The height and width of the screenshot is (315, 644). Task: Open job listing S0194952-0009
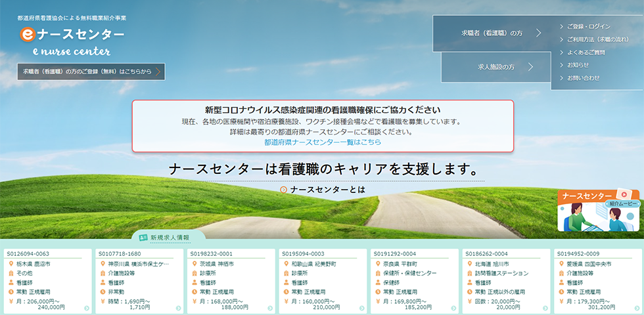(597, 282)
